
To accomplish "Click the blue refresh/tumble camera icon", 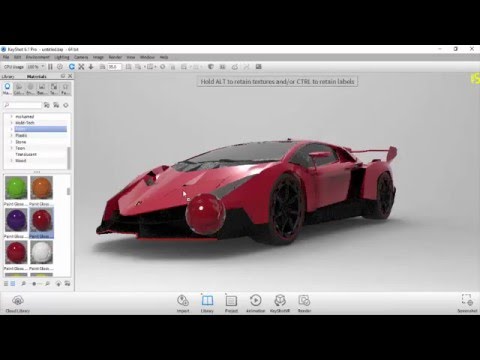I will point(71,67).
